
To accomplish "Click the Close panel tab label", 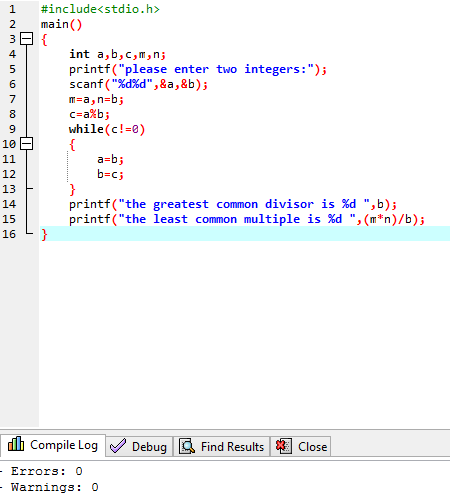I will [312, 447].
